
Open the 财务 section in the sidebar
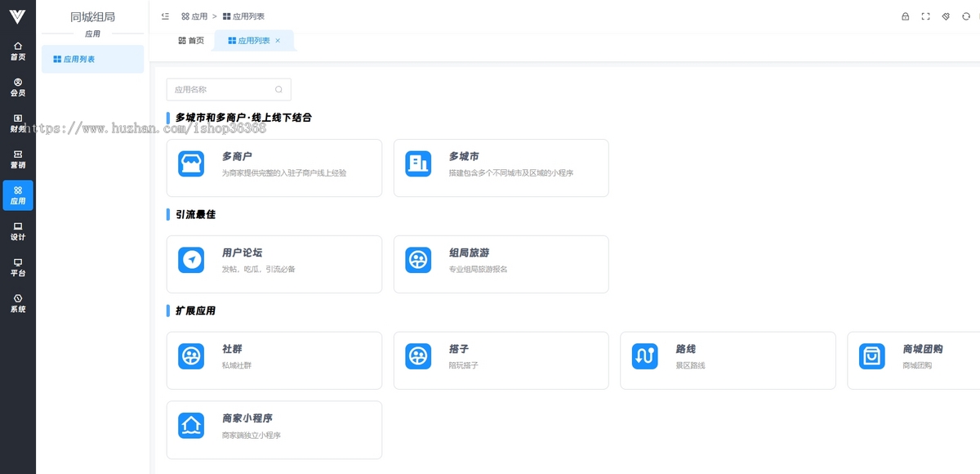click(18, 123)
